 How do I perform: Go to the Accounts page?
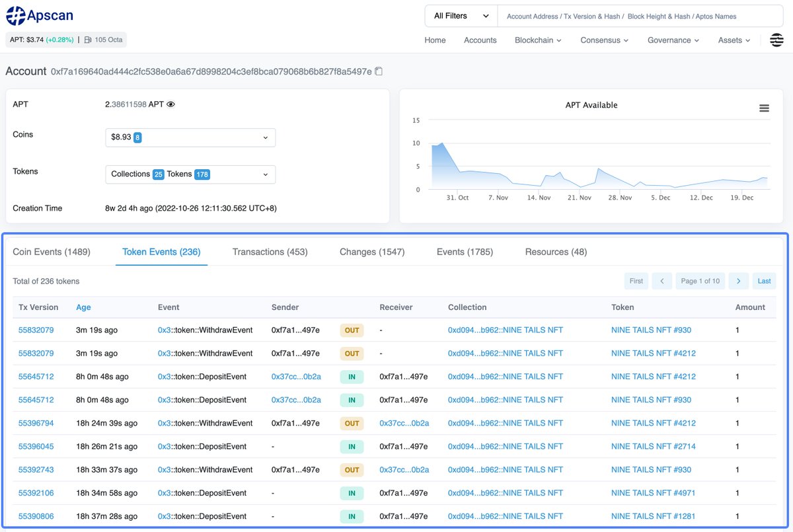coord(480,40)
